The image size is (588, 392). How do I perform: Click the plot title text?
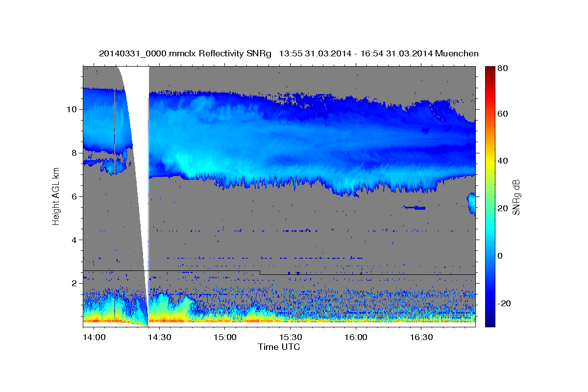pos(289,53)
